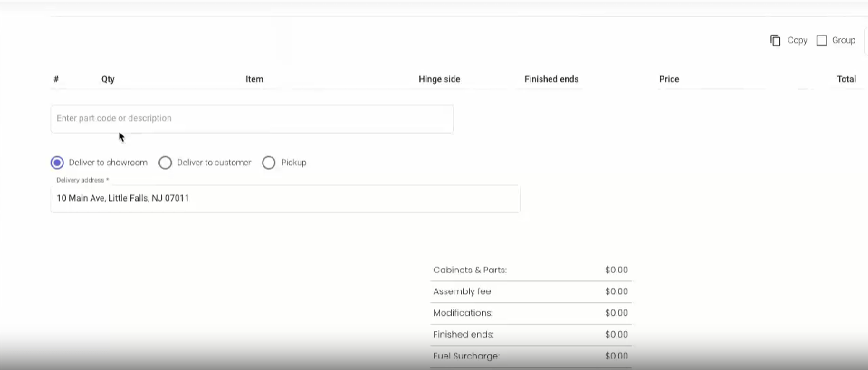Screen dimensions: 868x370
Task: Click the Hinge side column header
Action: pyautogui.click(x=439, y=79)
